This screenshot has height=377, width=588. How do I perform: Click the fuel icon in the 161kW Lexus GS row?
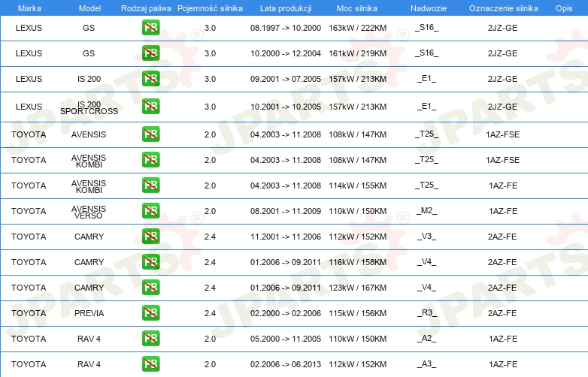(150, 53)
